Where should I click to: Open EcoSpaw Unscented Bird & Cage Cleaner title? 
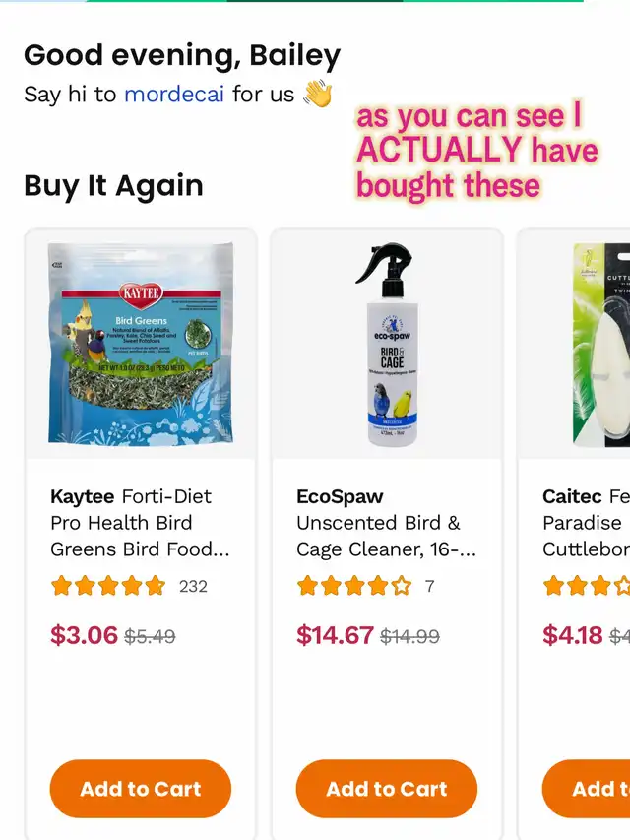click(x=386, y=522)
